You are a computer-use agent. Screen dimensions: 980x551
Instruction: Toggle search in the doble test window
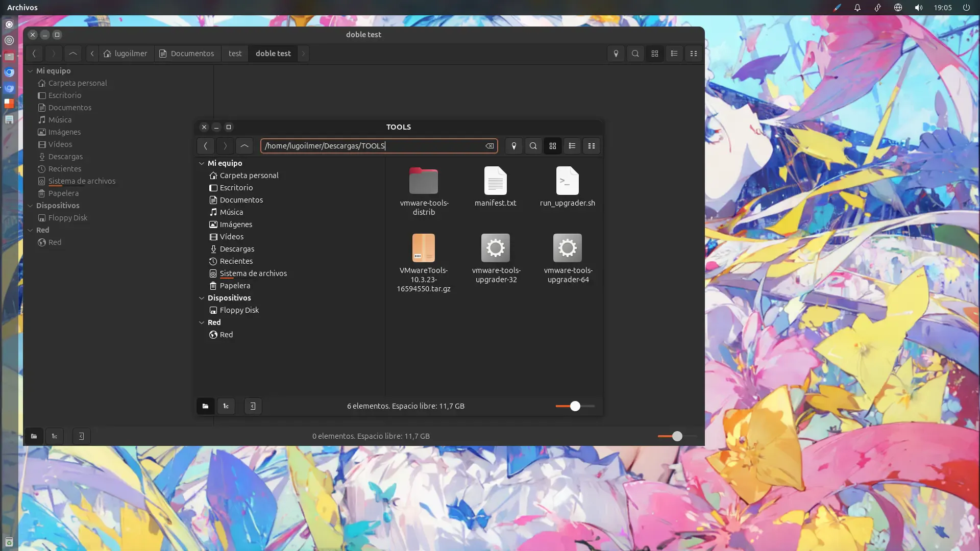click(x=635, y=54)
